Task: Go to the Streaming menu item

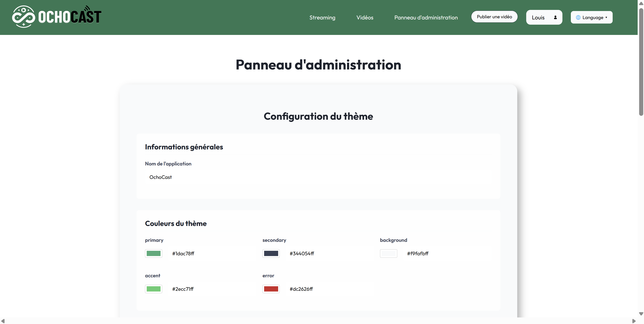Action: (322, 18)
